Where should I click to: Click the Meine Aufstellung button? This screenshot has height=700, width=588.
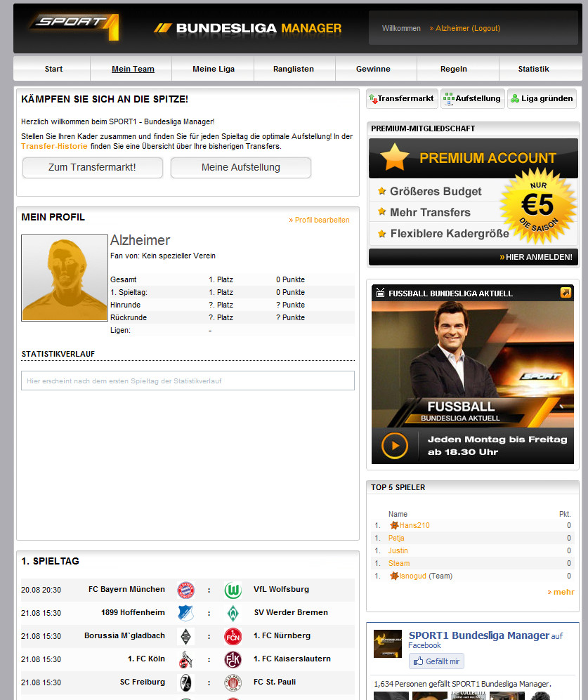tap(241, 168)
